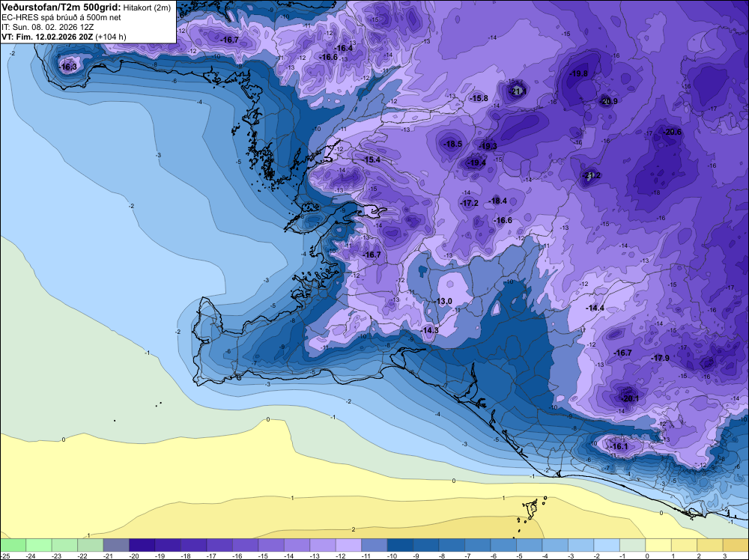Screen dimensions: 749x560
Task: Click the legend swatch labeled -11
Action: [x=374, y=545]
